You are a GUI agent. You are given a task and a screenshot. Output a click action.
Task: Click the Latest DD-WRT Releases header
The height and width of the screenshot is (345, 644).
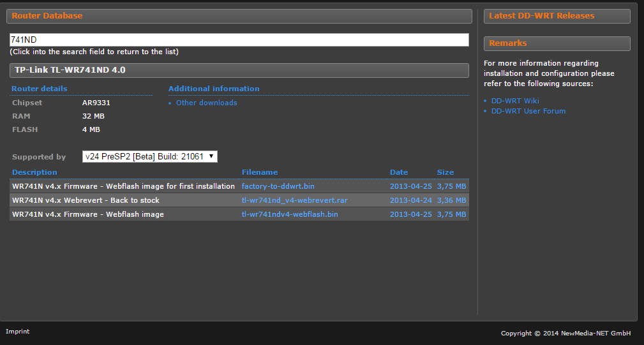coord(557,16)
